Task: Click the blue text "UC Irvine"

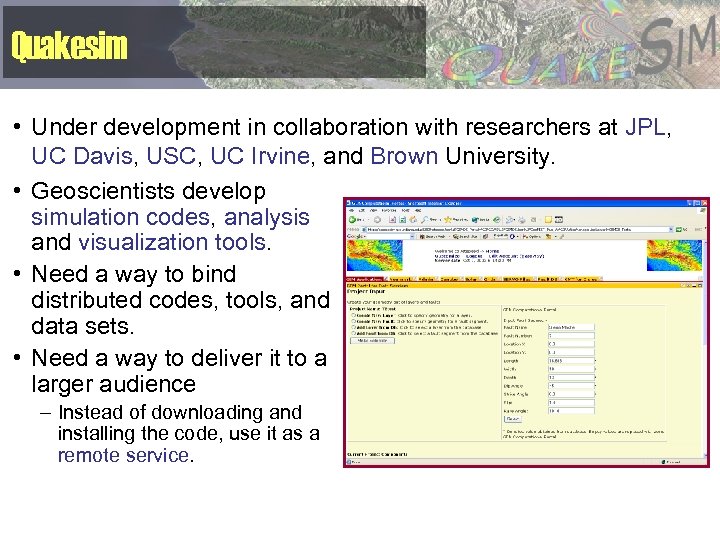Action: click(260, 156)
